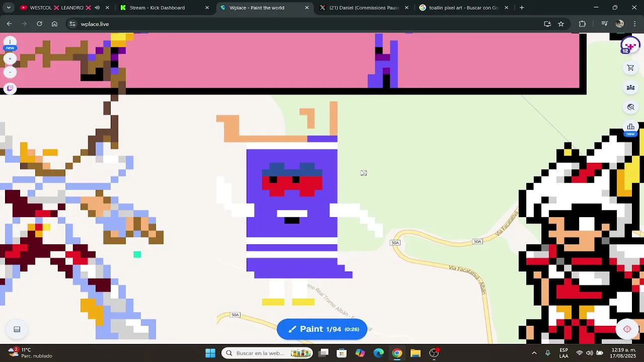
Task: Bookmark this page with star icon
Action: point(561,24)
